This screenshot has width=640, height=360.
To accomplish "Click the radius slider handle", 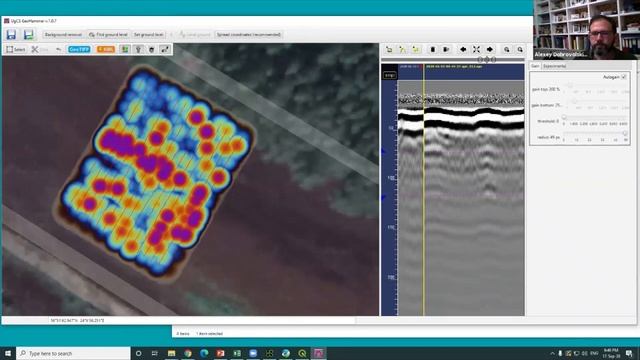I will point(625,133).
